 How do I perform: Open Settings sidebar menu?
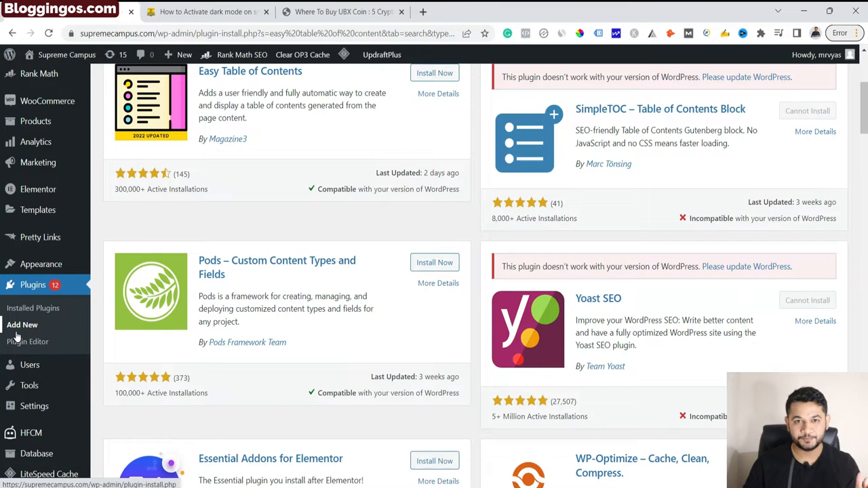click(34, 405)
